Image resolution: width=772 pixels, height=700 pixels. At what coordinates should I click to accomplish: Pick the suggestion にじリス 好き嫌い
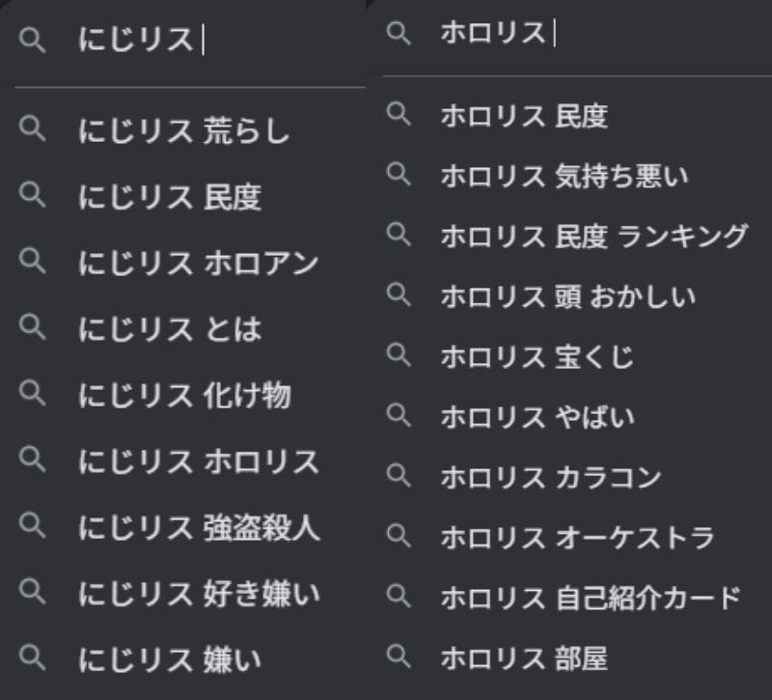198,593
